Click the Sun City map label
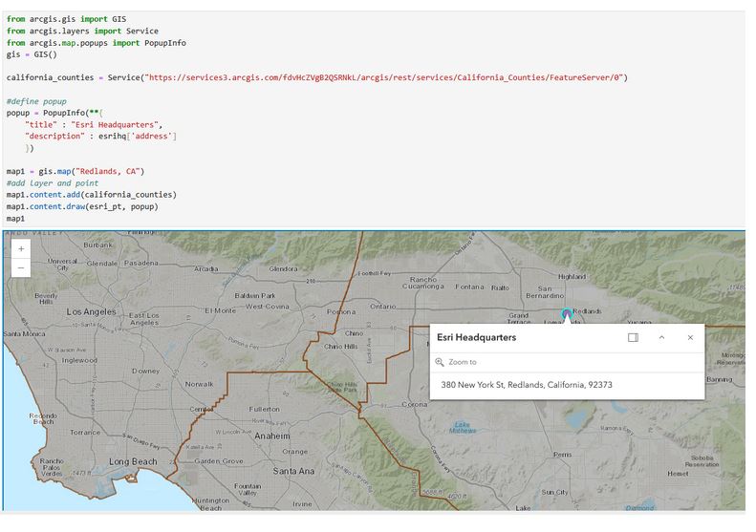This screenshot has height=532, width=756. (555, 493)
